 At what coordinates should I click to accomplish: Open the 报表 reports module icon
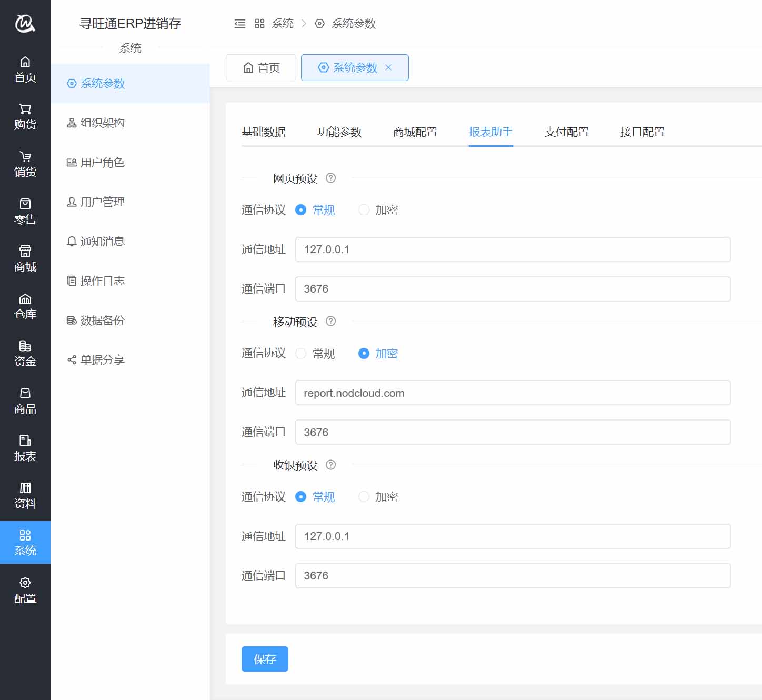tap(25, 441)
